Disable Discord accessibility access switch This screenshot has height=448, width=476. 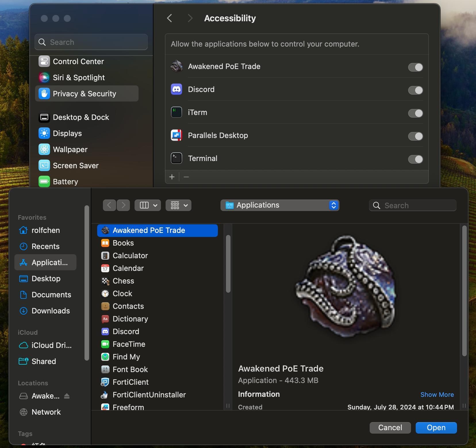click(x=415, y=90)
